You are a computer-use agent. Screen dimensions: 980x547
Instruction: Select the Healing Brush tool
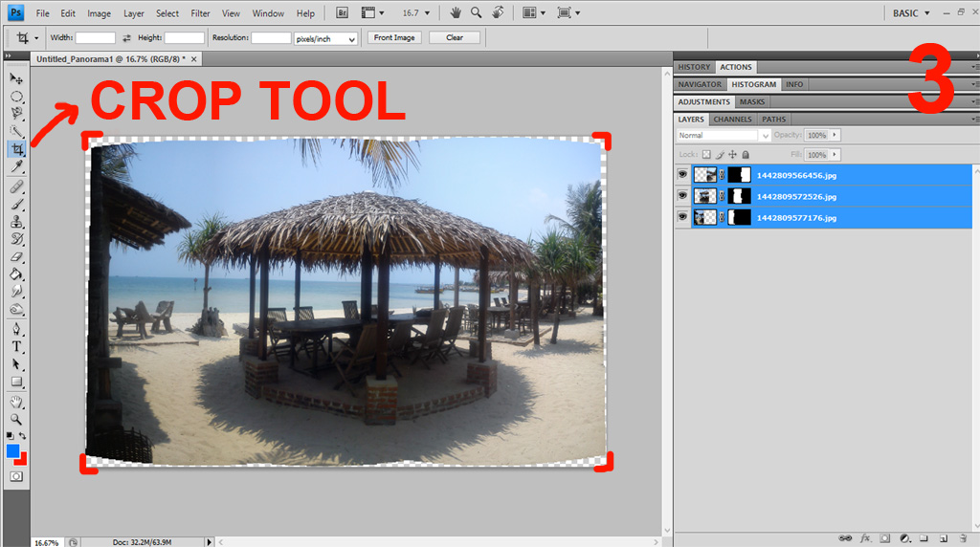(x=16, y=186)
